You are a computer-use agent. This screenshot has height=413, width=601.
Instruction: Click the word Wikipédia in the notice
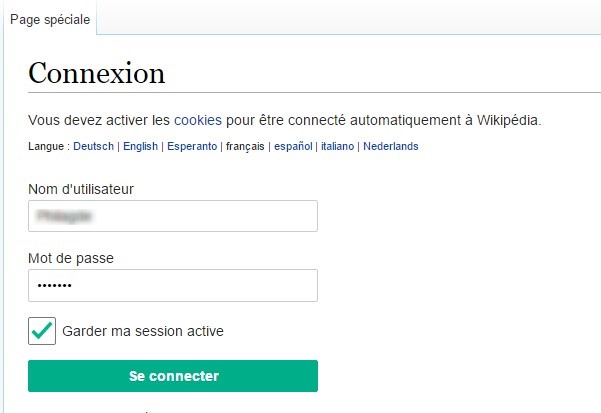coord(509,120)
